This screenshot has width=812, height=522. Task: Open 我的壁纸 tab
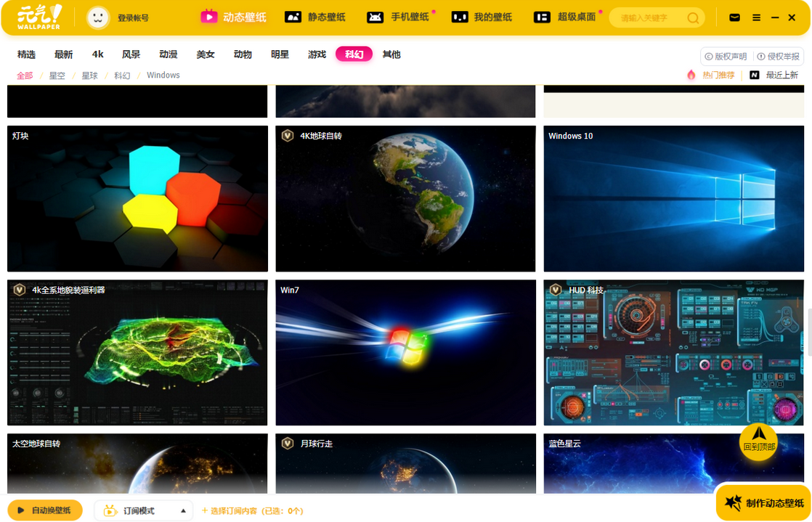click(482, 17)
